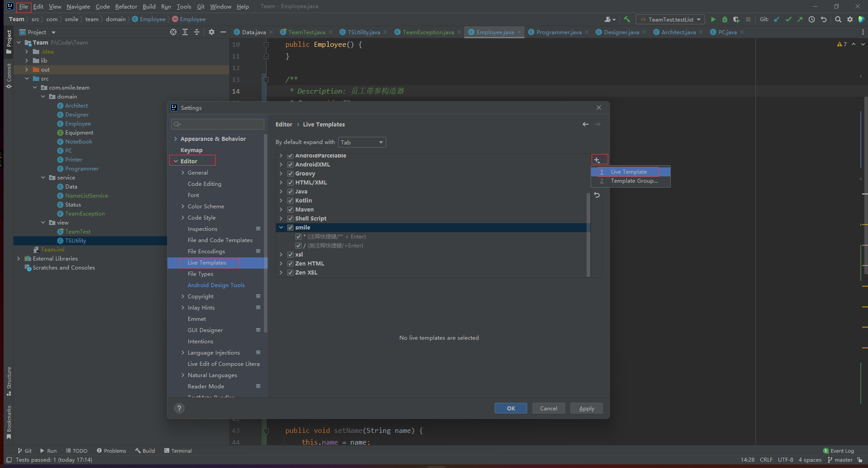The width and height of the screenshot is (868, 468).
Task: Click Run with Coverage shield icon
Action: (737, 19)
